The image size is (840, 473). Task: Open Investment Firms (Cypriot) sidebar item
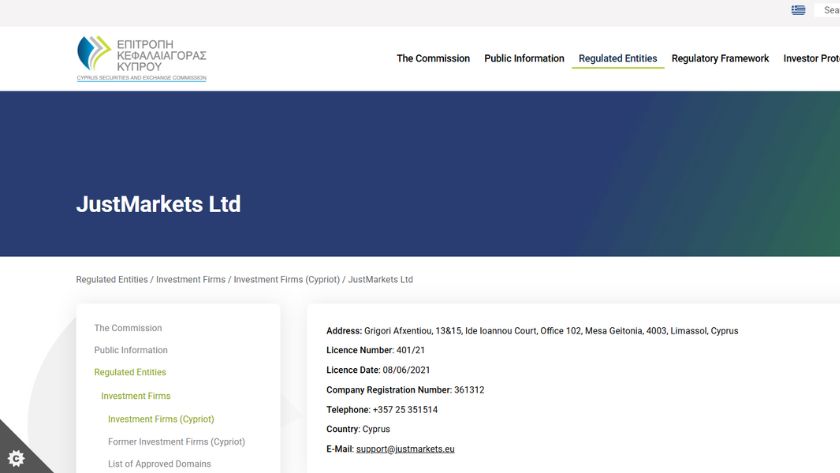pos(161,419)
